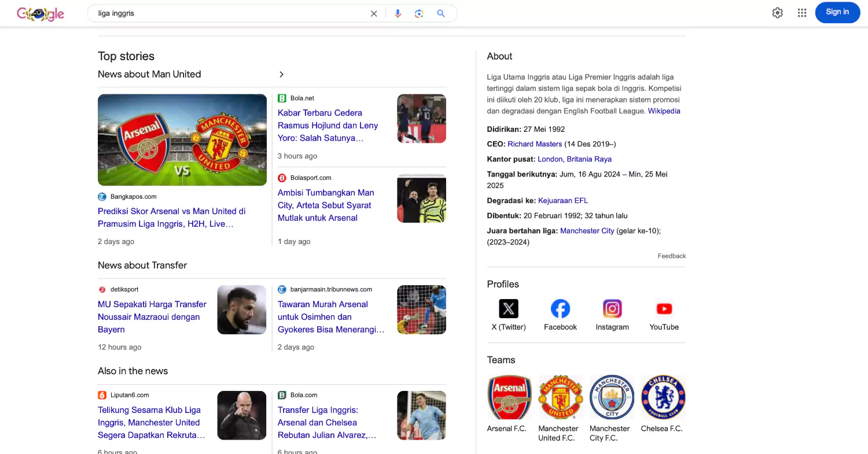Select the Manchester United F.C. crest
This screenshot has height=454, width=868.
[561, 397]
